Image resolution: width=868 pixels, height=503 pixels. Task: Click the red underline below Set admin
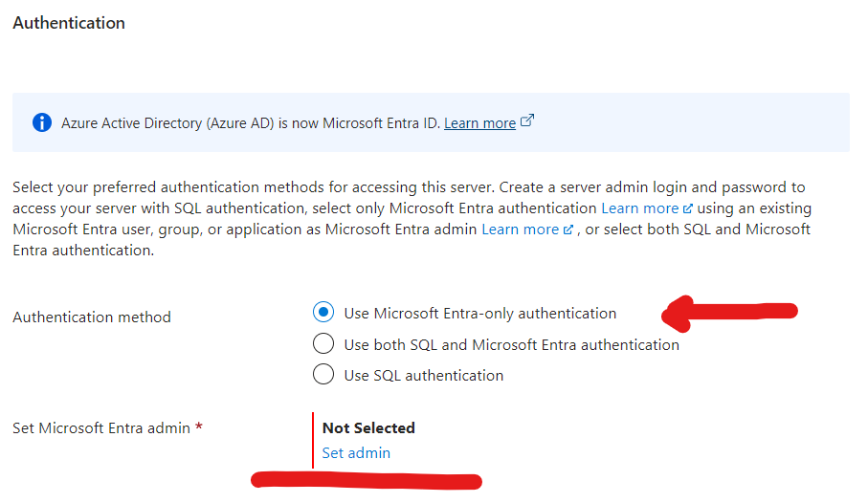point(366,479)
